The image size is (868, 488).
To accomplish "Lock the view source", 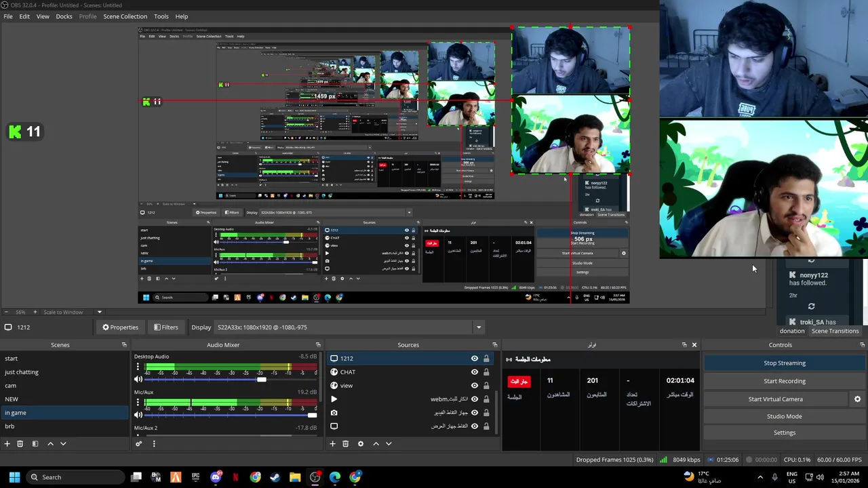I will coord(486,386).
